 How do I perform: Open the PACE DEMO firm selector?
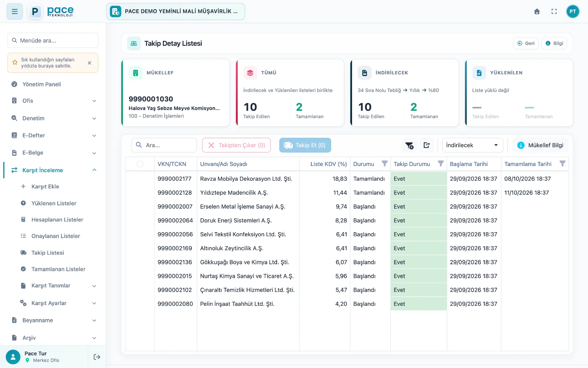point(176,11)
